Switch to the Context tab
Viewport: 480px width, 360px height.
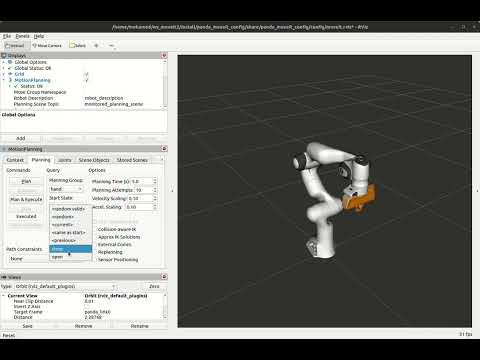(x=15, y=160)
